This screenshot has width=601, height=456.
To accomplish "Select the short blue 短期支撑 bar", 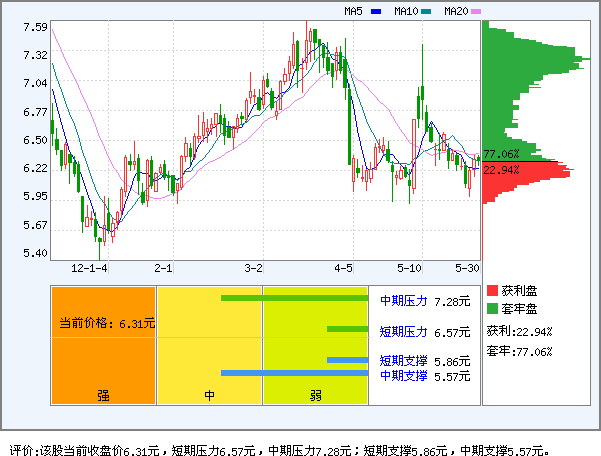I will coord(347,360).
